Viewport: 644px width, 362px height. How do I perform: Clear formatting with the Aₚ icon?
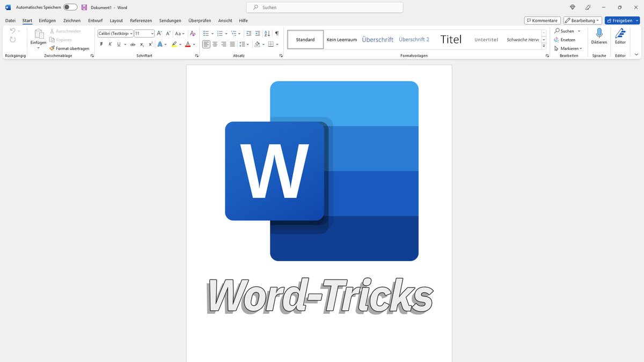(192, 33)
